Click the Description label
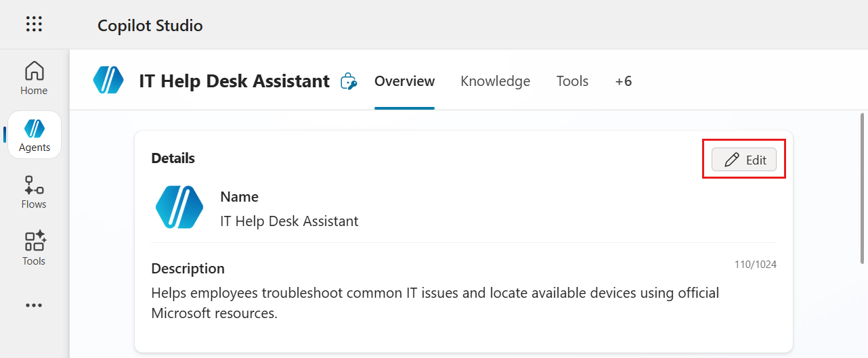 [188, 269]
